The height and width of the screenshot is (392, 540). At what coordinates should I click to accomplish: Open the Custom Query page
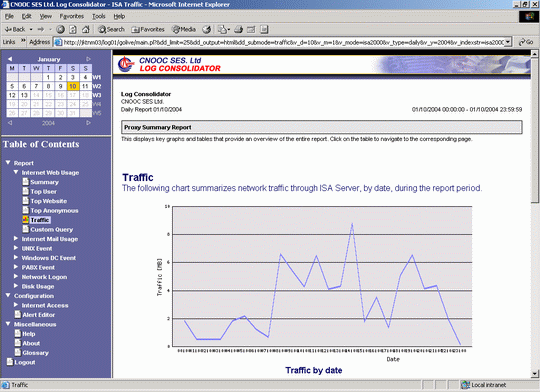point(51,229)
